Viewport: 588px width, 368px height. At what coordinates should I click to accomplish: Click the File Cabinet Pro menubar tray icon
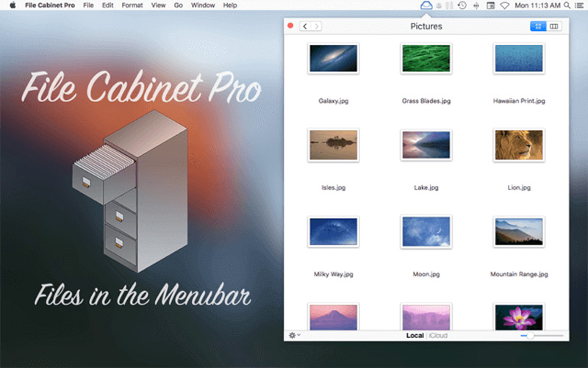(426, 5)
